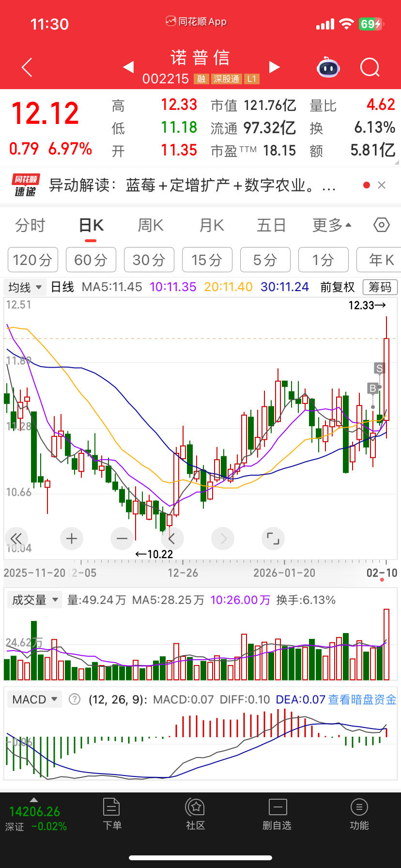Tap the 02-10 date marker

pos(382,573)
